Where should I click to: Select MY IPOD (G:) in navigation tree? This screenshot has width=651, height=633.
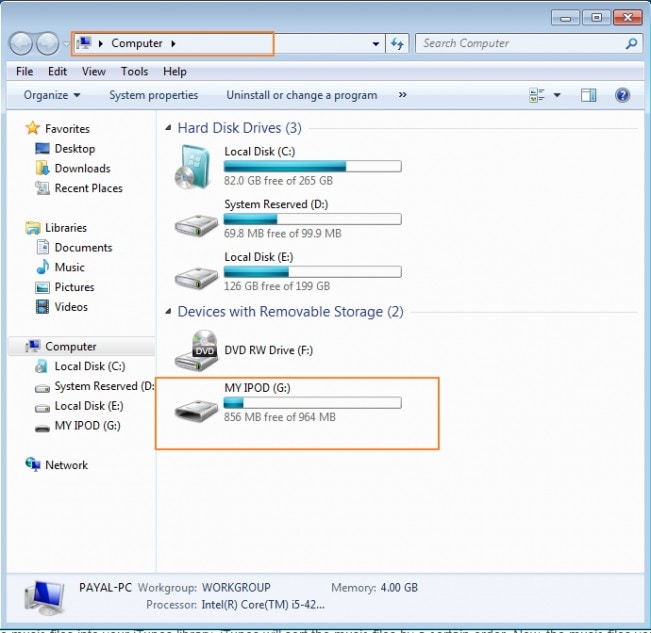[x=88, y=426]
